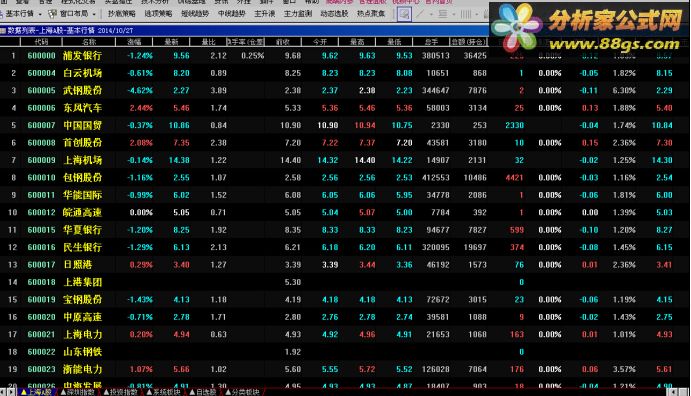
Task: Expand arrow beside the vertical bars tool
Action: [x=476, y=15]
